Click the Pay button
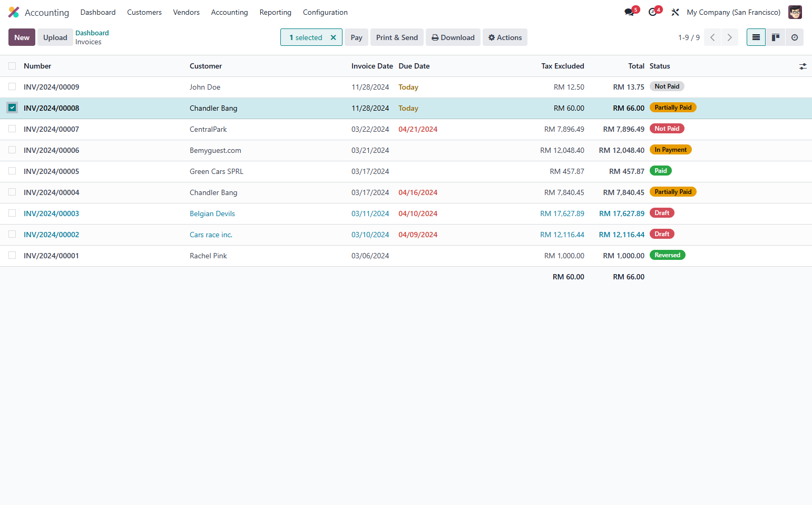This screenshot has width=812, height=505. (357, 37)
